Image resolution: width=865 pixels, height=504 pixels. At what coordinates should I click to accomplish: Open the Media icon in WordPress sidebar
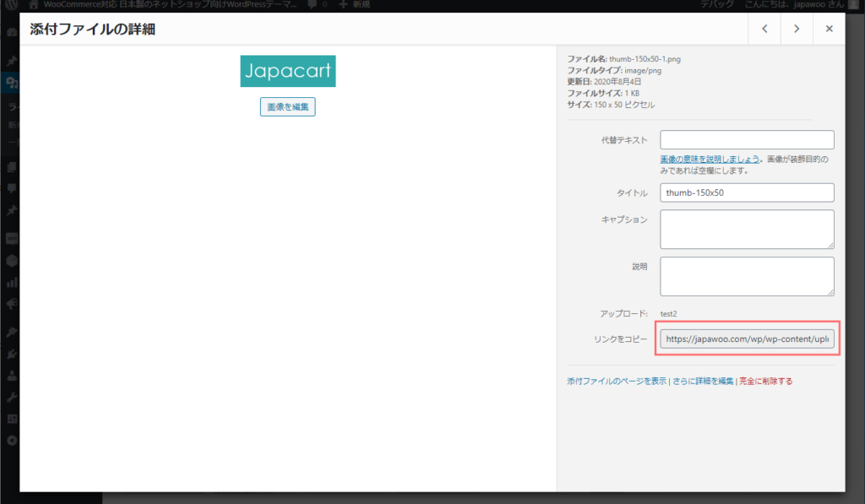(x=12, y=84)
